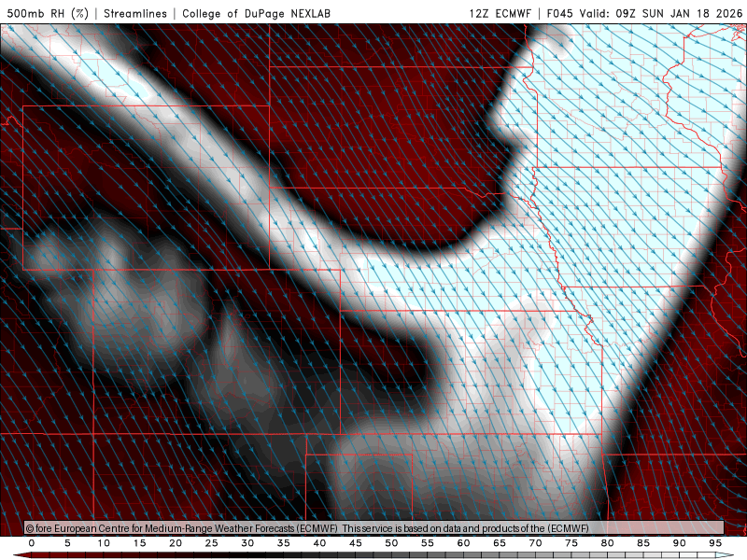Choose the "35" label on color scale
The height and width of the screenshot is (560, 747).
coord(284,543)
